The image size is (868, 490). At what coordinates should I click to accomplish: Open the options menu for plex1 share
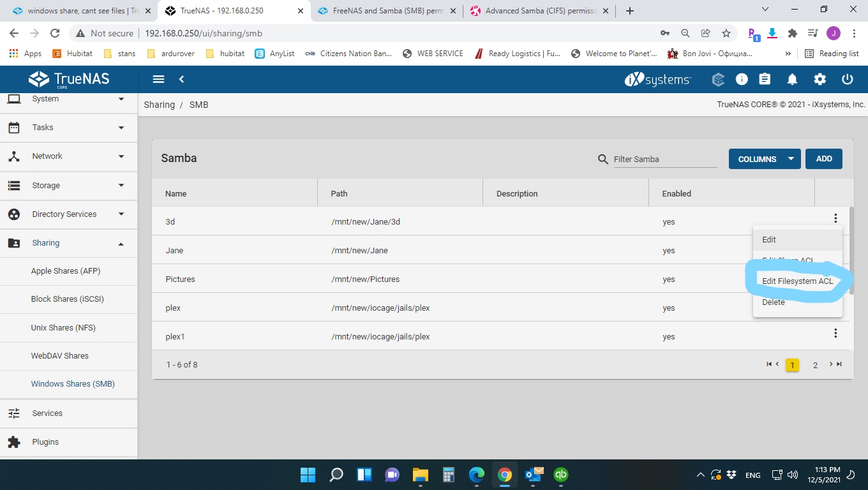point(835,333)
